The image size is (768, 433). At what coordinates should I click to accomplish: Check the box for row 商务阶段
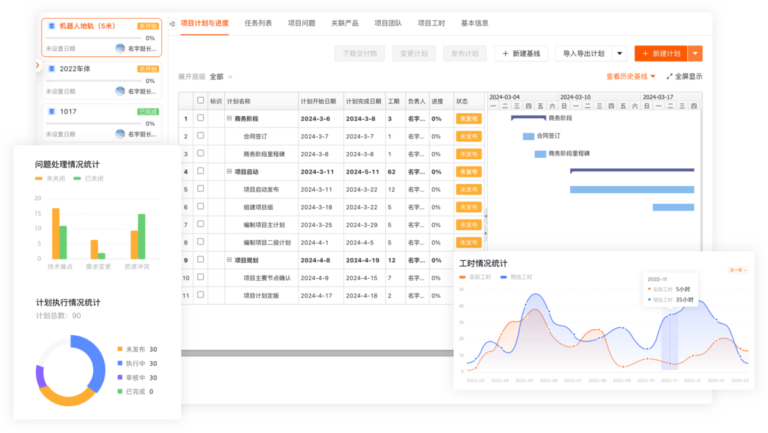200,118
